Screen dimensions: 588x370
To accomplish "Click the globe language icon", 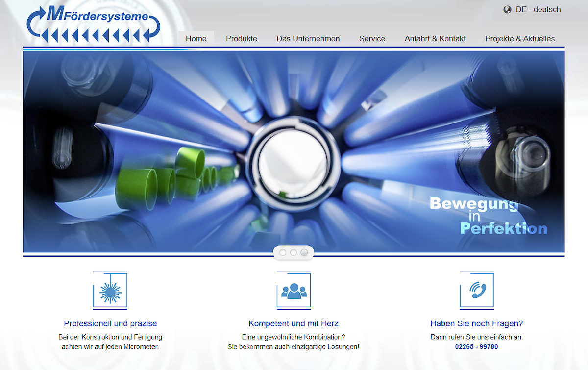I will point(507,10).
